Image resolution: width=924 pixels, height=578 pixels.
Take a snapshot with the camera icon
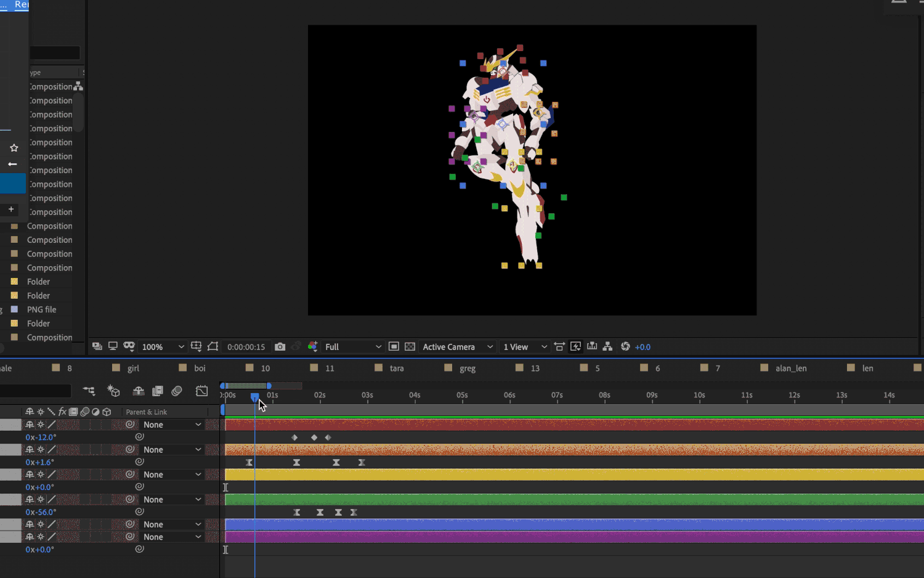pyautogui.click(x=280, y=346)
